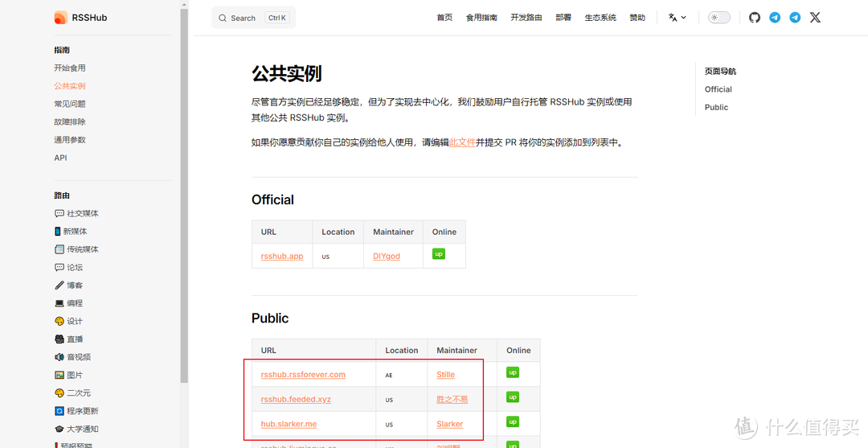Click the phone icon for 新媒体
The image size is (868, 448).
point(58,231)
